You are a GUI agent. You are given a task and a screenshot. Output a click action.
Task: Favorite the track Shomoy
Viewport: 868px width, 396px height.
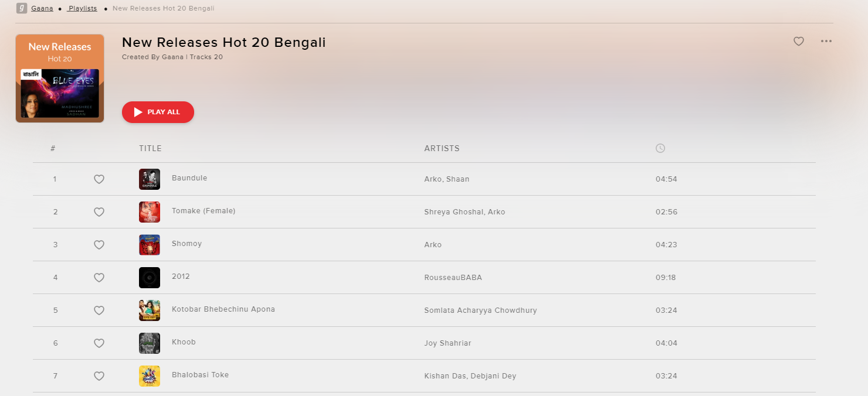click(99, 245)
